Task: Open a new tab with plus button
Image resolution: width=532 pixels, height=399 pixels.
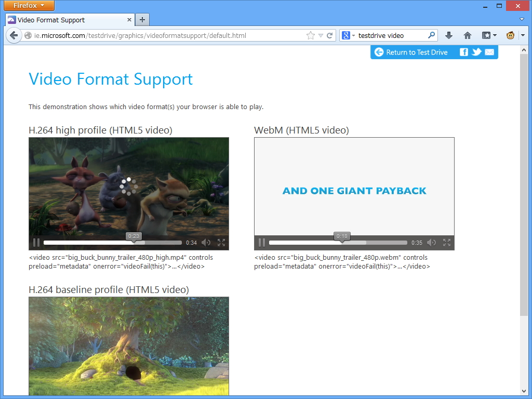Action: (142, 20)
